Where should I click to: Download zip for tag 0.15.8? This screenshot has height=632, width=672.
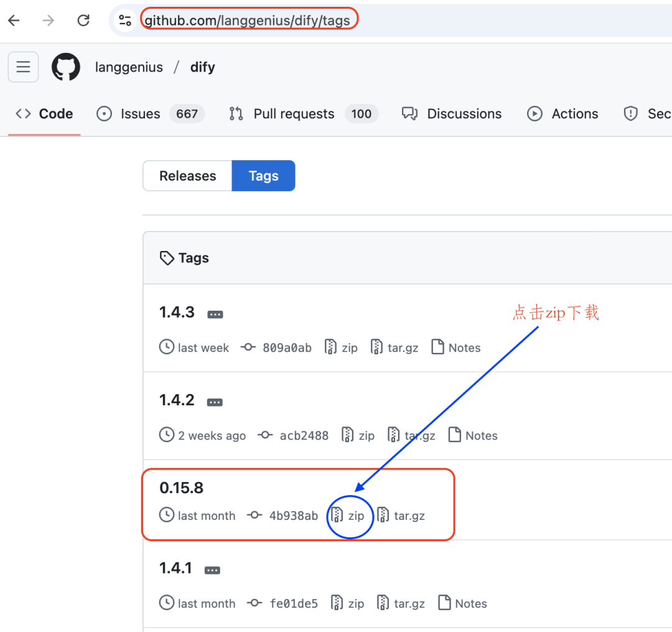[x=348, y=515]
